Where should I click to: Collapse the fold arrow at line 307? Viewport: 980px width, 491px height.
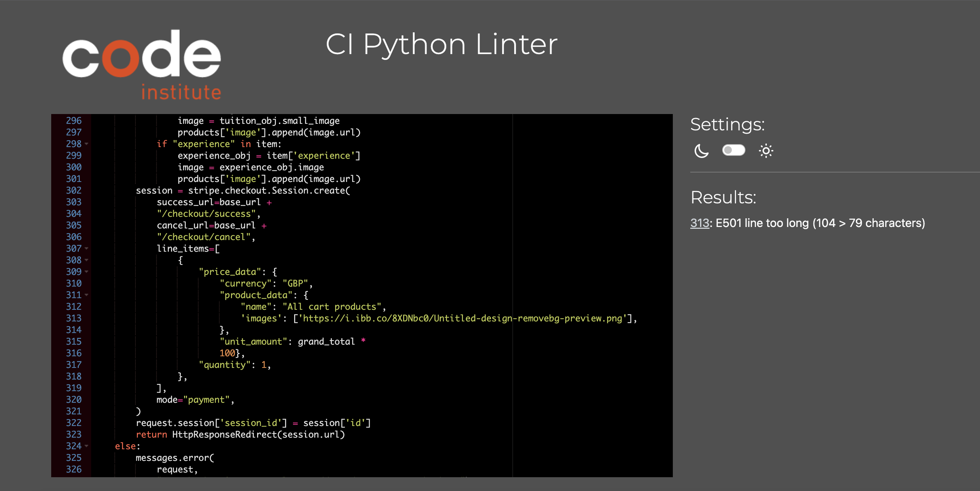86,248
